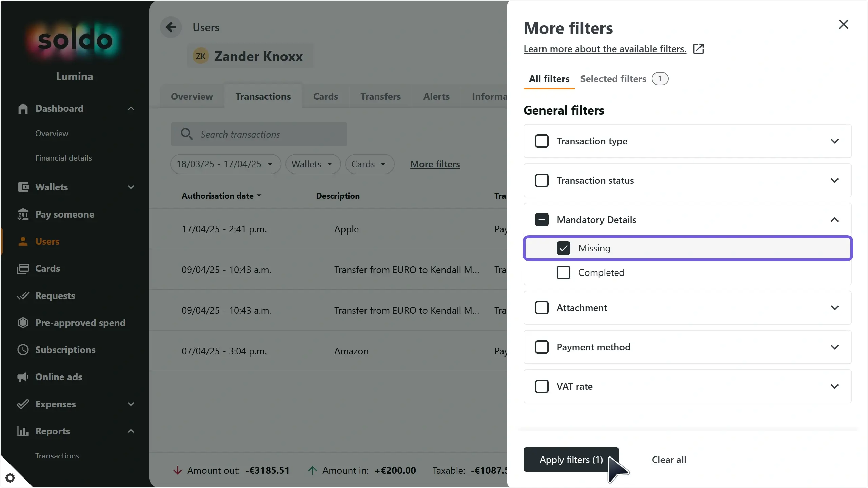Click the Dashboard home icon
The width and height of the screenshot is (868, 488).
click(23, 108)
